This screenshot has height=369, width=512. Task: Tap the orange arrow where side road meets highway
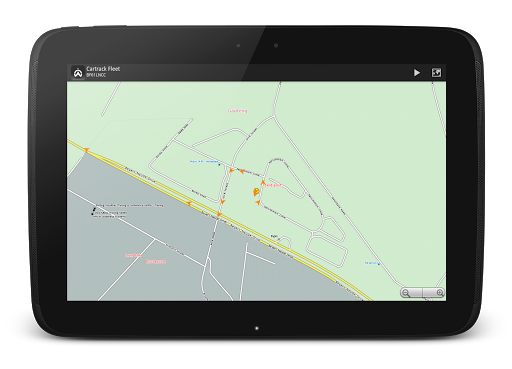click(x=219, y=214)
